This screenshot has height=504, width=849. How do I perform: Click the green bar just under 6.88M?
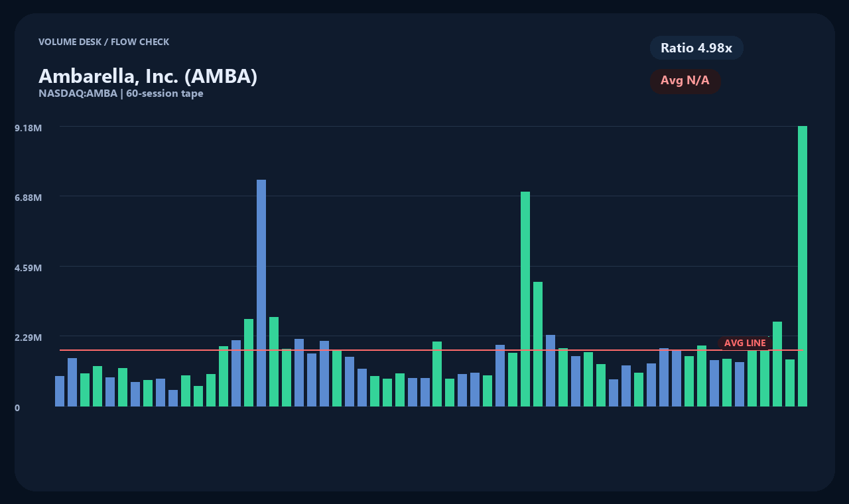pos(525,299)
